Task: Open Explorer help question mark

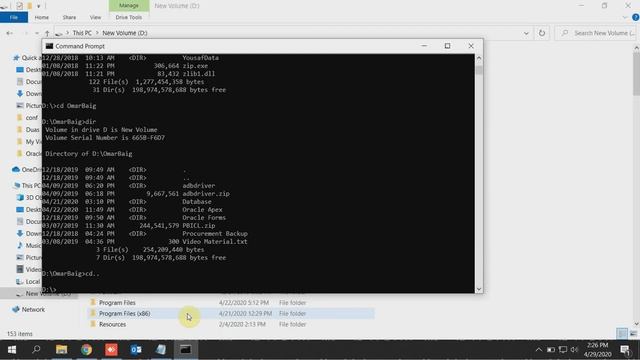Action: (636, 17)
